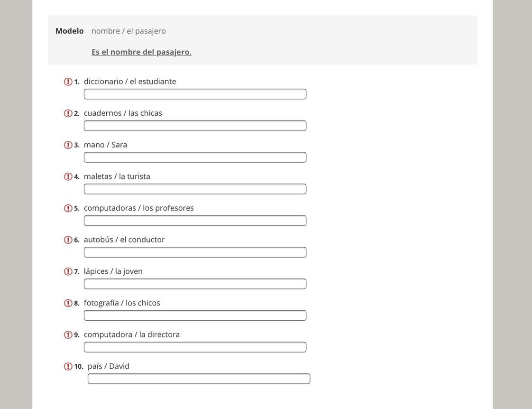Focus the computadoras / los profesores answer box
This screenshot has height=409, width=532.
195,221
